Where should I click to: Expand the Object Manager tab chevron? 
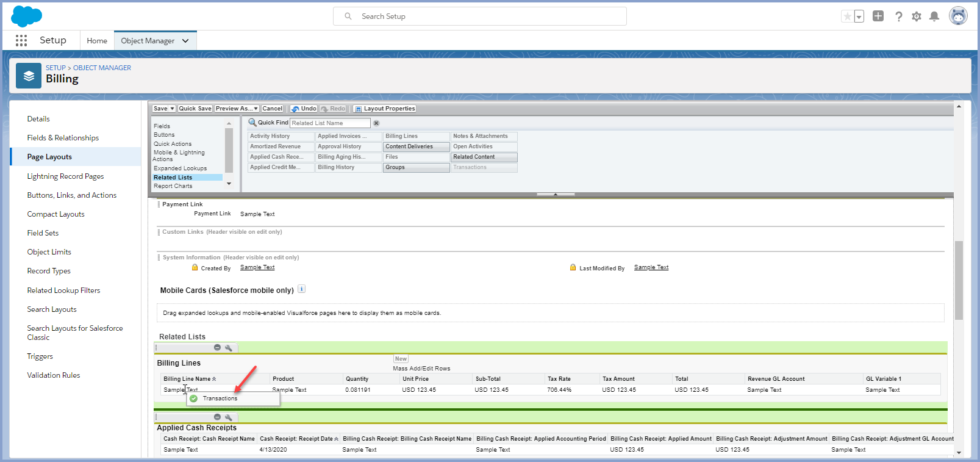coord(185,41)
